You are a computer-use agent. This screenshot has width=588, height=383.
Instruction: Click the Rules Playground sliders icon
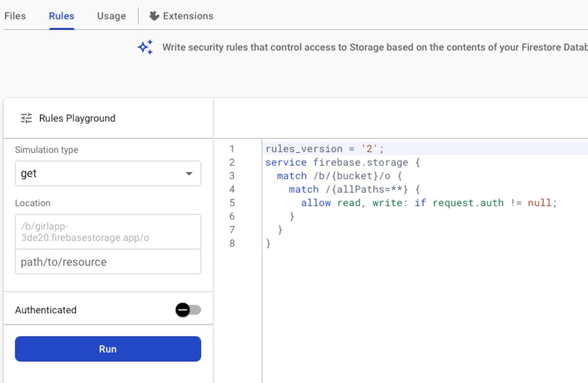coord(26,118)
